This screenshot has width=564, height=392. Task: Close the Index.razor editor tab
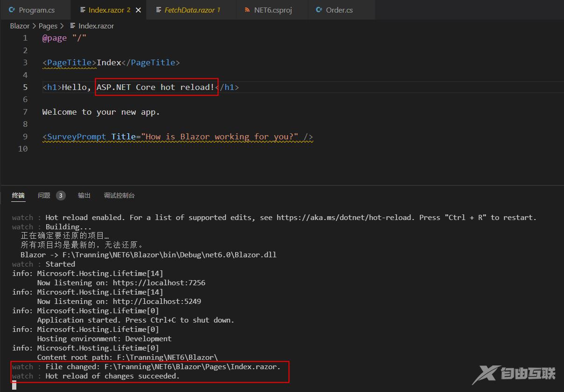(138, 10)
